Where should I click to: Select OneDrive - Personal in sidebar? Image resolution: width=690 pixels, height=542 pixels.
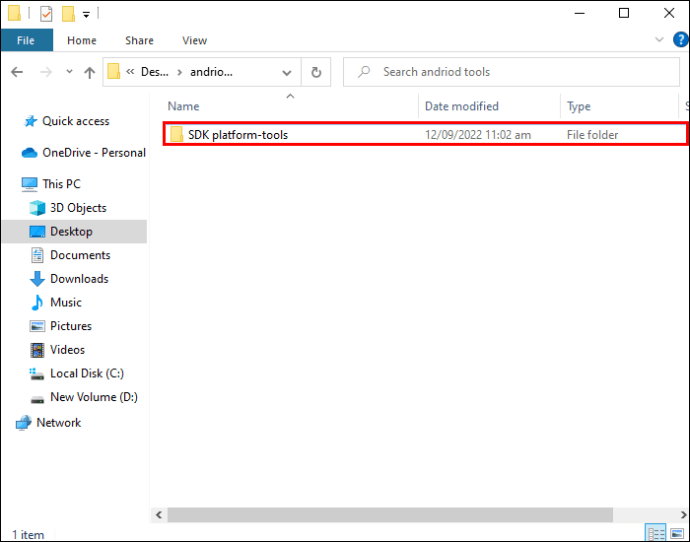click(x=84, y=153)
